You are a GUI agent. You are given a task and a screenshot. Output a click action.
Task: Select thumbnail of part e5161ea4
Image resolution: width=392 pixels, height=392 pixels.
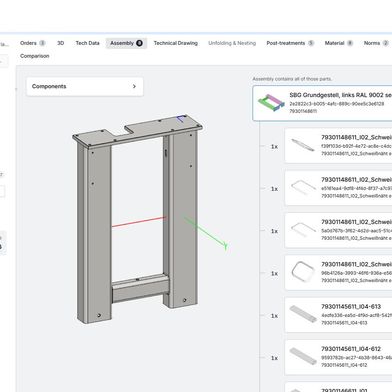coord(303,187)
